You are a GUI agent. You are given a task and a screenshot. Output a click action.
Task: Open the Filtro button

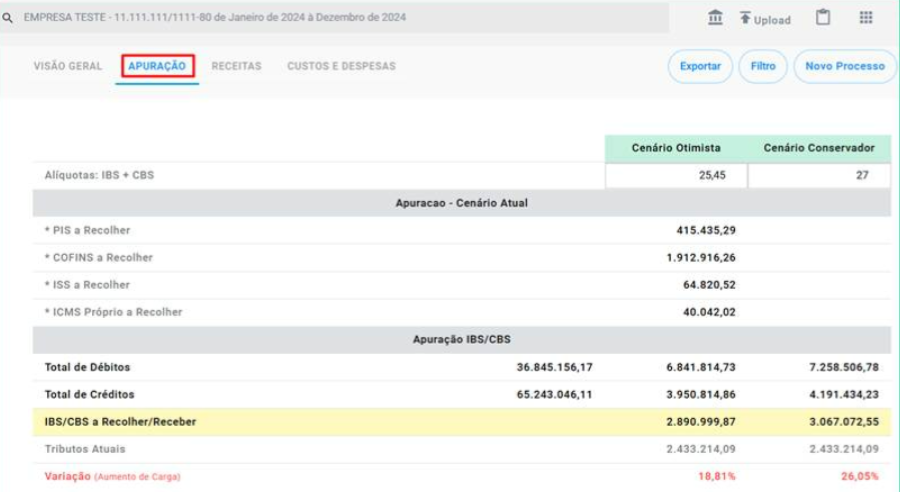click(763, 66)
